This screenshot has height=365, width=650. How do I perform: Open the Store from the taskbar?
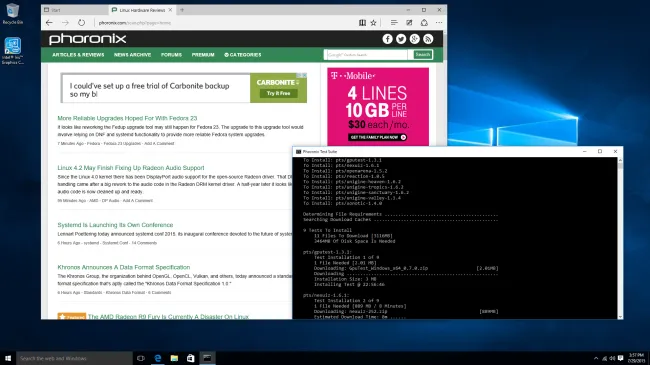point(191,358)
